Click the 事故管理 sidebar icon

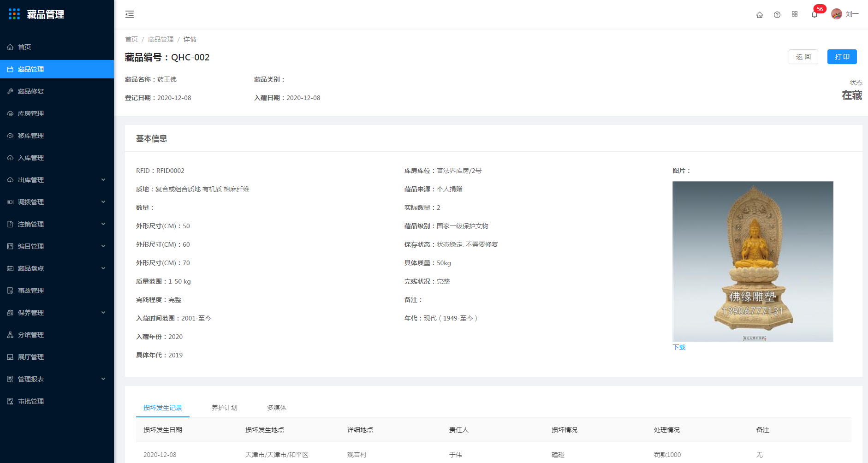tap(10, 291)
